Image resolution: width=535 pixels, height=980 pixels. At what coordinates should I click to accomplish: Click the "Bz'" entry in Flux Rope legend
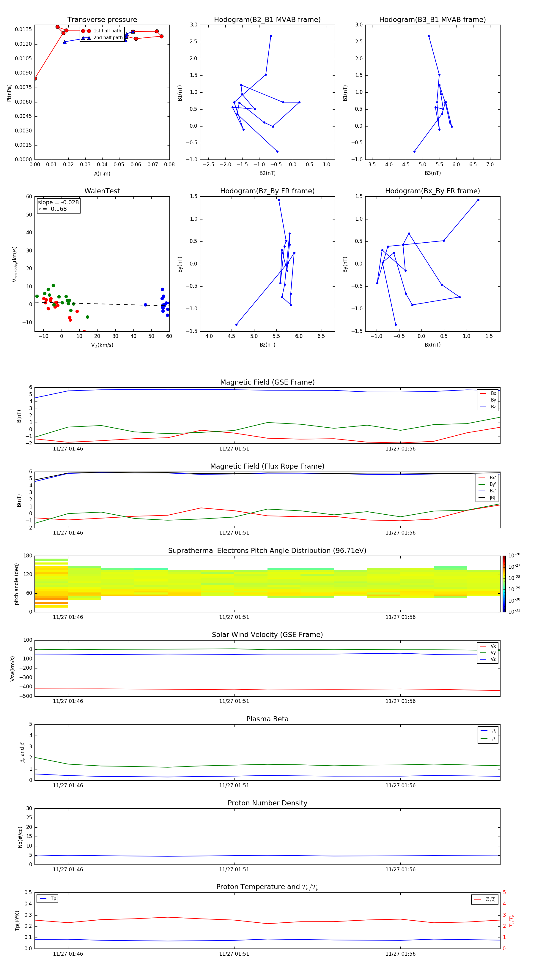[x=487, y=491]
